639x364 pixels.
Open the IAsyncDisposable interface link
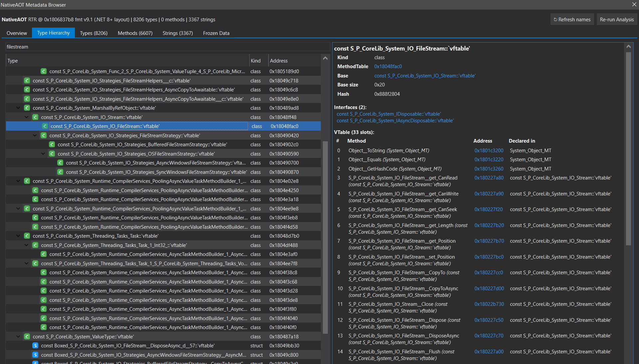[395, 121]
